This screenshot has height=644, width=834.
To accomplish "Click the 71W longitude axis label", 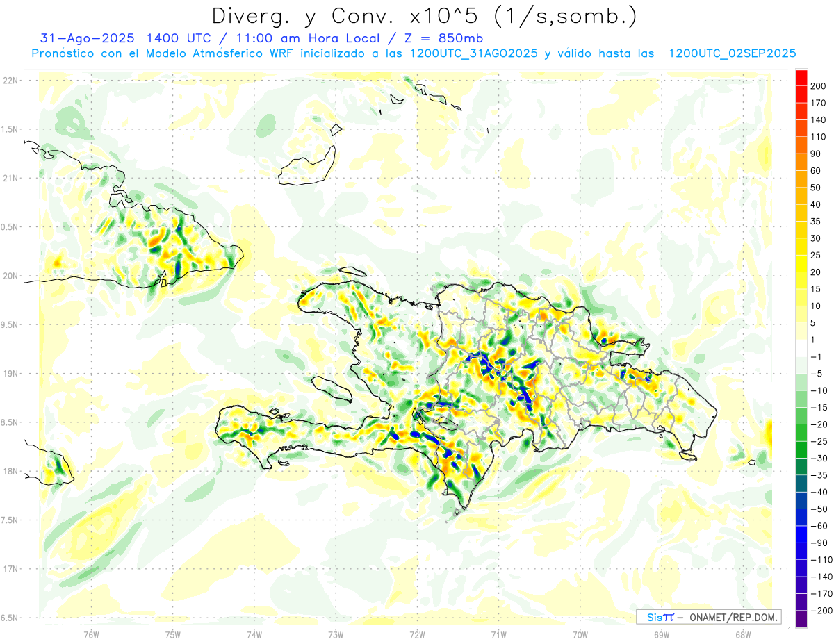I will click(x=498, y=634).
